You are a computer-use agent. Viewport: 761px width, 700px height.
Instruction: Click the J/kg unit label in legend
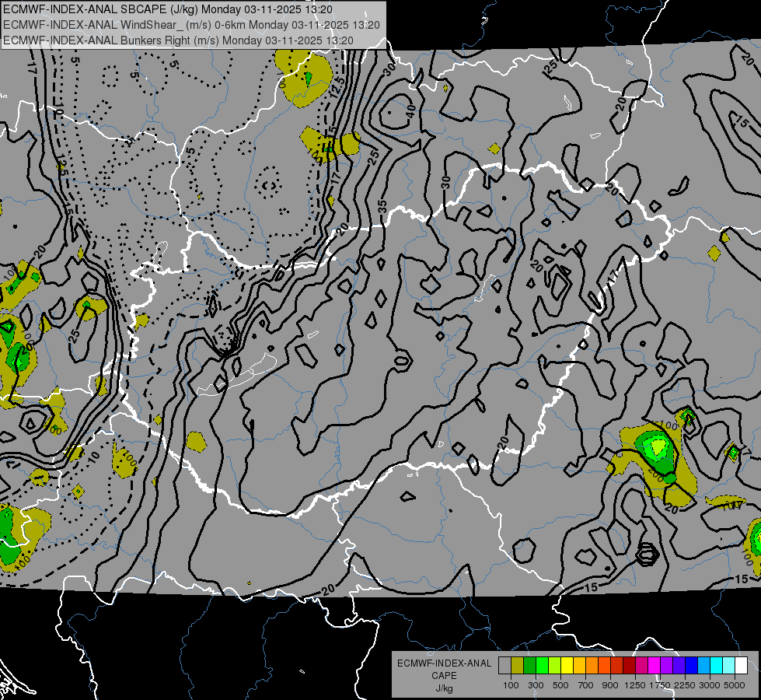444,688
